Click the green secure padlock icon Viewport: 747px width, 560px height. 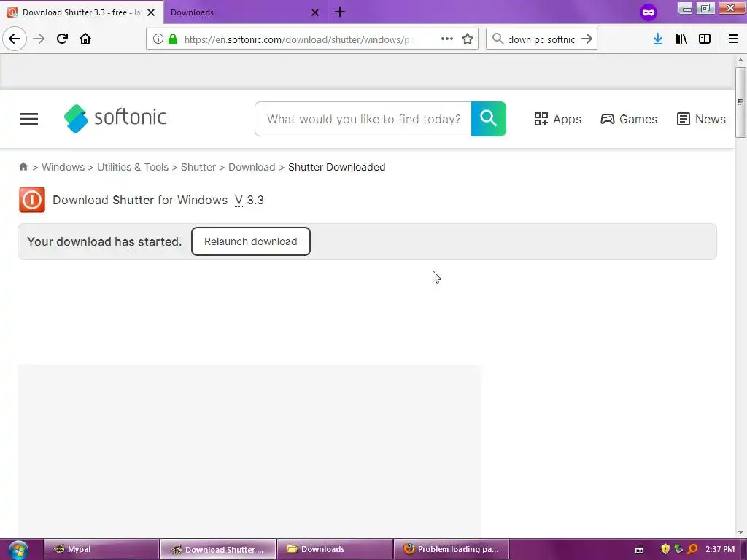[x=173, y=39]
